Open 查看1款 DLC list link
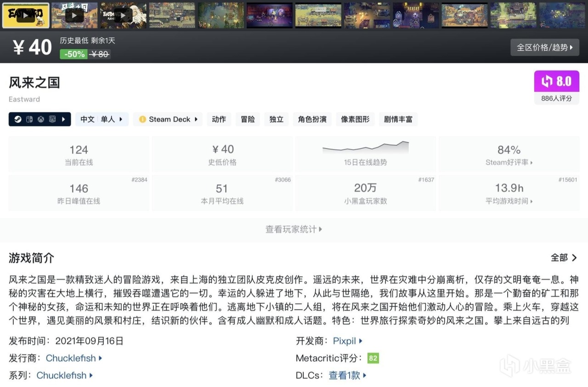Viewport: 588px width, 387px height. [348, 375]
